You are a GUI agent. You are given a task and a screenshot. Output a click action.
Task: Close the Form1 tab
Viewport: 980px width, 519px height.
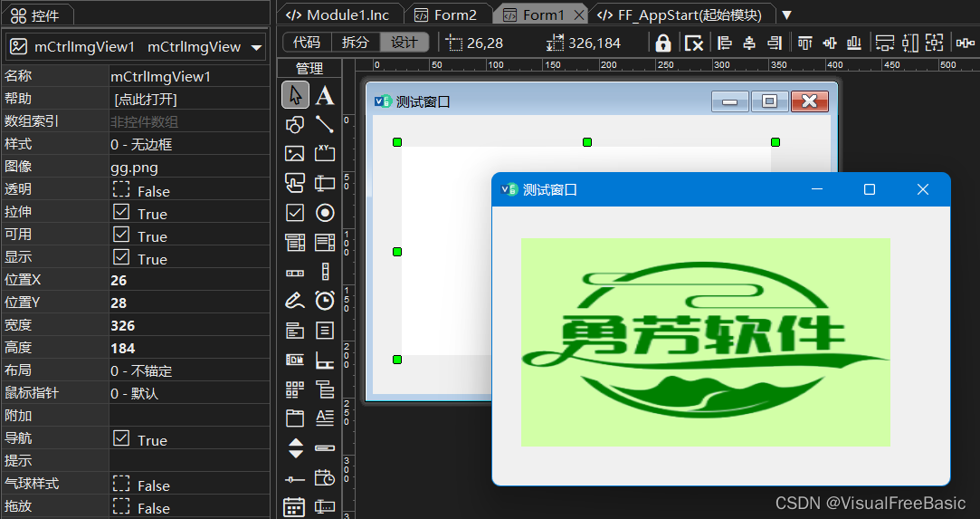(x=578, y=15)
